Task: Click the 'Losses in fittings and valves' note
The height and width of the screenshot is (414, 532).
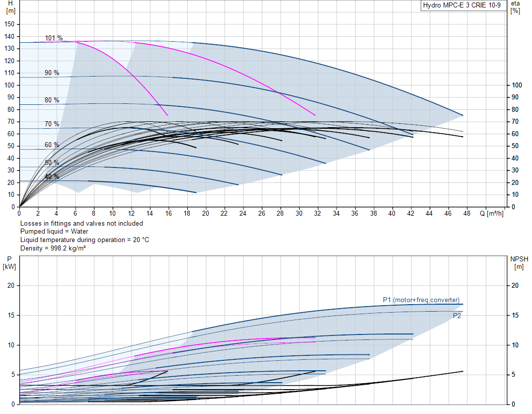Action: (x=81, y=224)
